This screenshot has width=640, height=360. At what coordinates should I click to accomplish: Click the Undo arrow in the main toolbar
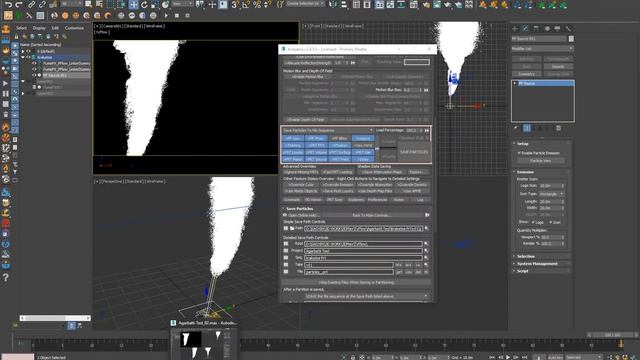pyautogui.click(x=8, y=4)
